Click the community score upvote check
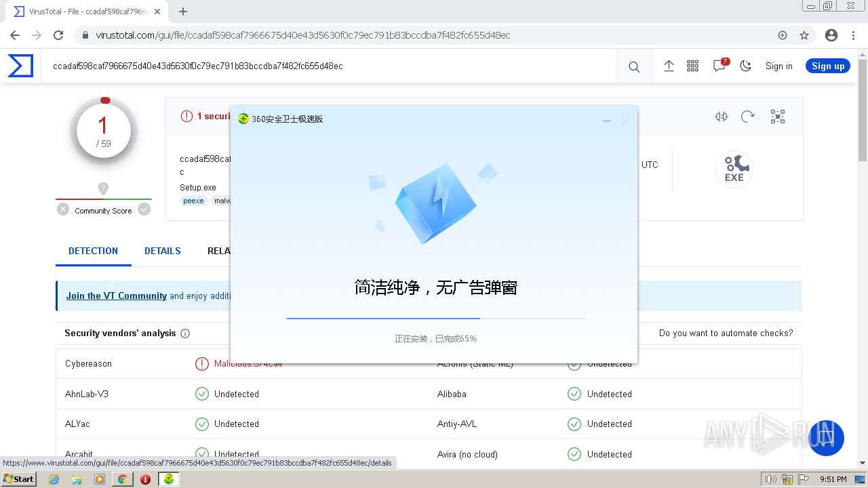 pos(144,209)
